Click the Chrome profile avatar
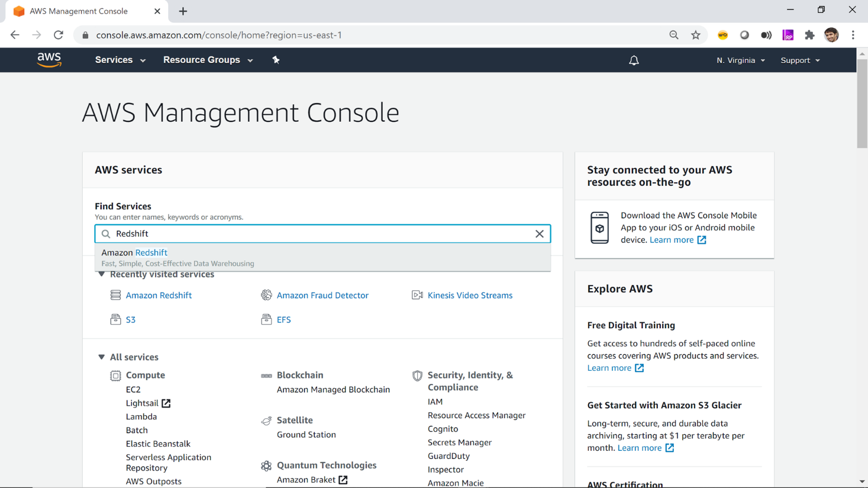868x488 pixels. click(x=831, y=35)
